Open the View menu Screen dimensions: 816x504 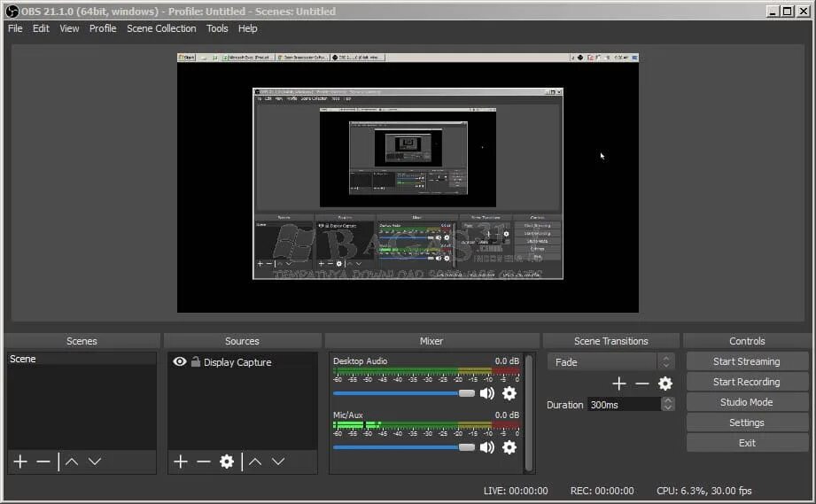pyautogui.click(x=69, y=28)
